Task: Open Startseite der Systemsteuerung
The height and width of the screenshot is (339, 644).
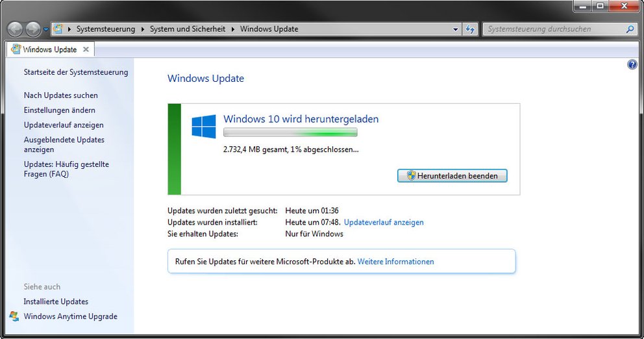Action: 76,72
